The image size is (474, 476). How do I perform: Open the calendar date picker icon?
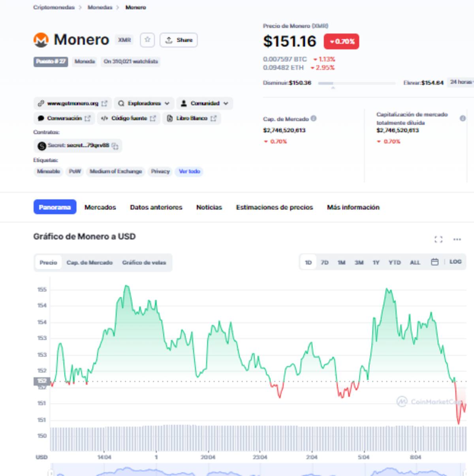[x=434, y=262]
